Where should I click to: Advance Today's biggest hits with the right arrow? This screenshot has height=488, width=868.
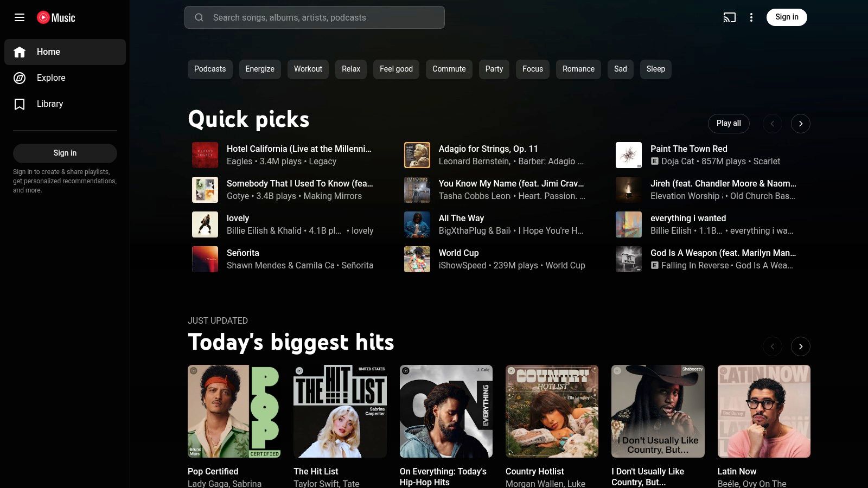click(x=801, y=346)
